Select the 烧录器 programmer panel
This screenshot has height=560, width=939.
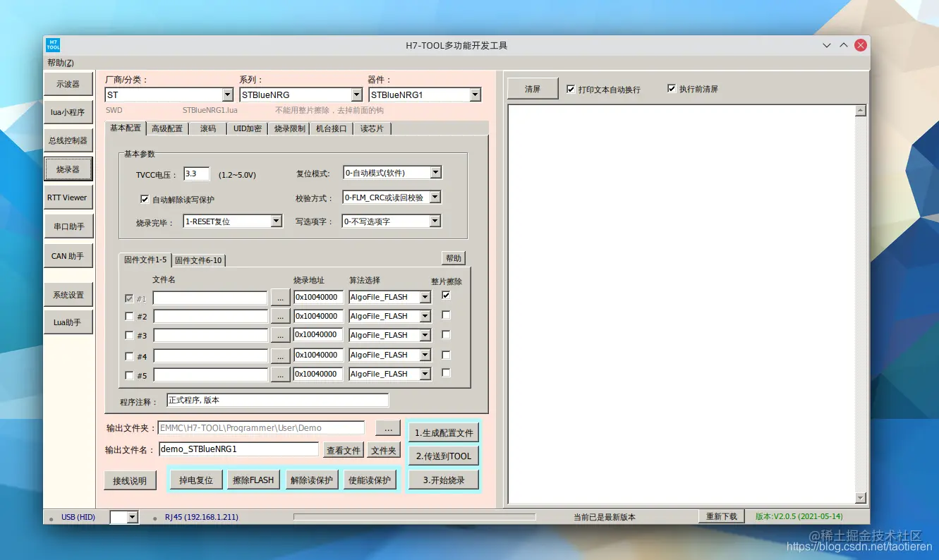[x=68, y=169]
